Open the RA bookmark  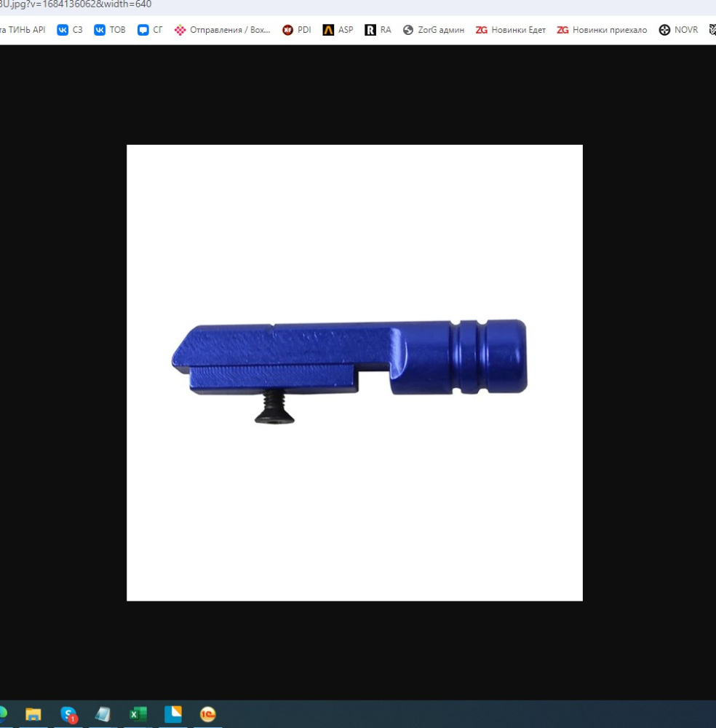pyautogui.click(x=378, y=30)
